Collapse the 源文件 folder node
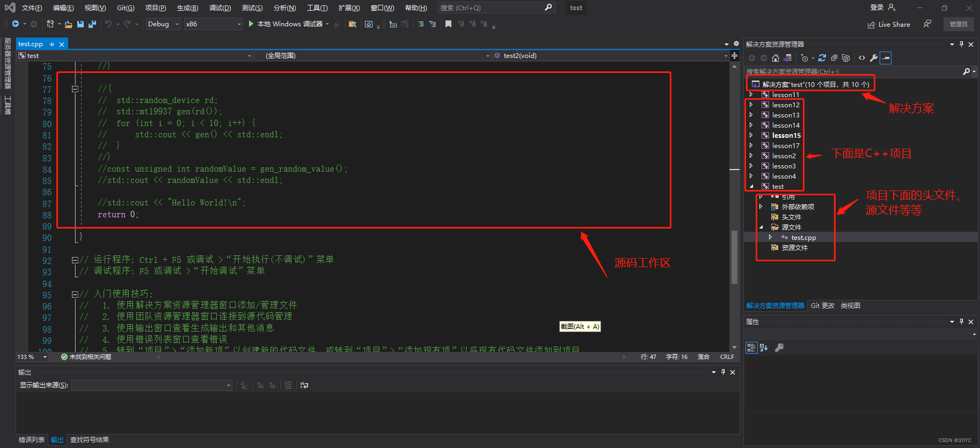The height and width of the screenshot is (448, 980). [x=760, y=227]
